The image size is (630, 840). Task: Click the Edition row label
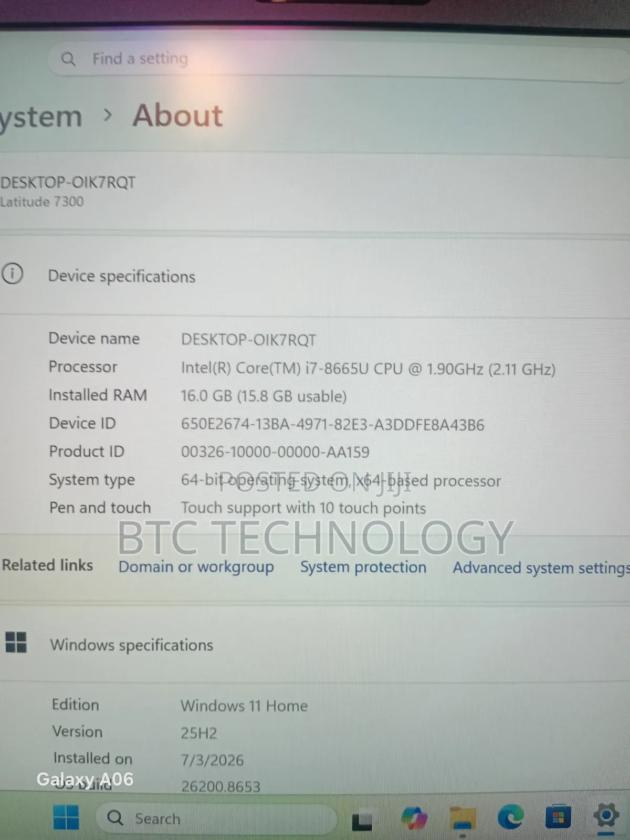(x=76, y=705)
